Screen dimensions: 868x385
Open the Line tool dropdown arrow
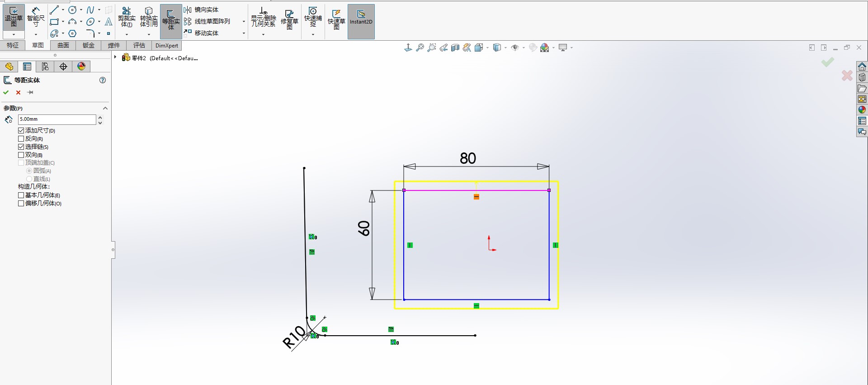tap(63, 10)
